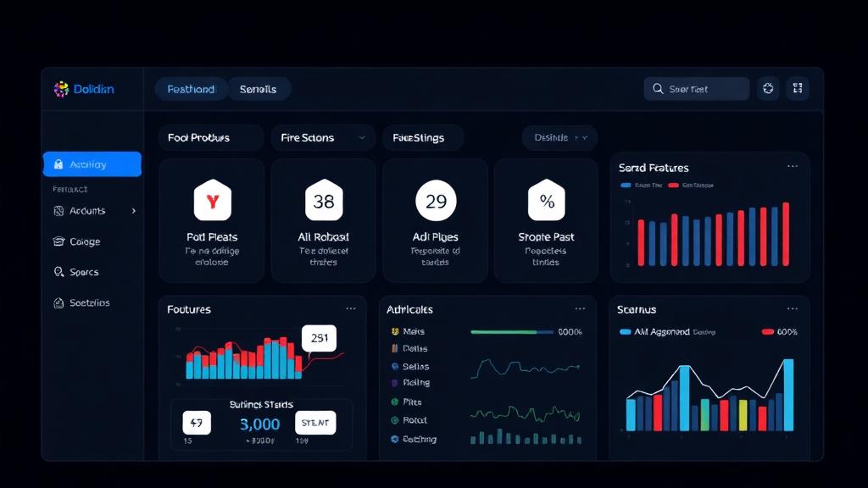The image size is (868, 488).
Task: Click the Soetelios sidebar icon
Action: coord(58,302)
